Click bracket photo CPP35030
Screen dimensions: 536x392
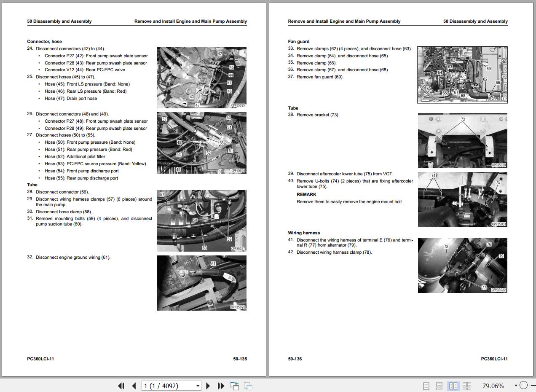(463, 140)
